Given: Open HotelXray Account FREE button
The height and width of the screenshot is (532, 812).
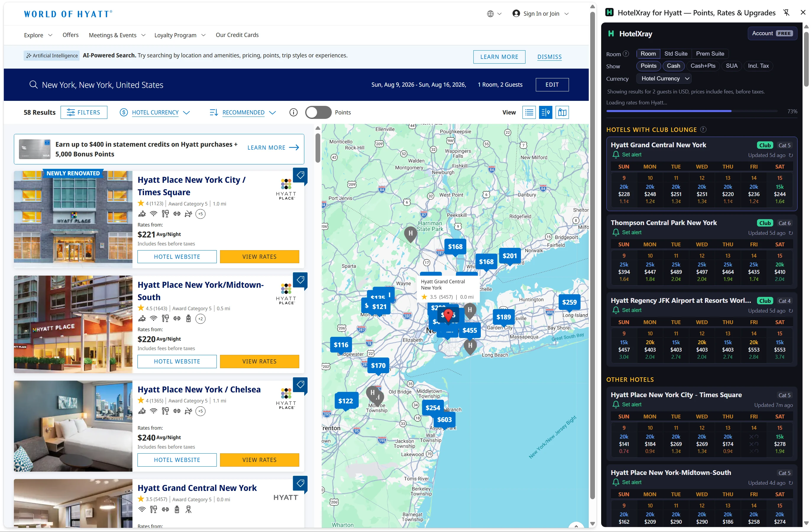Looking at the screenshot, I should pyautogui.click(x=772, y=33).
